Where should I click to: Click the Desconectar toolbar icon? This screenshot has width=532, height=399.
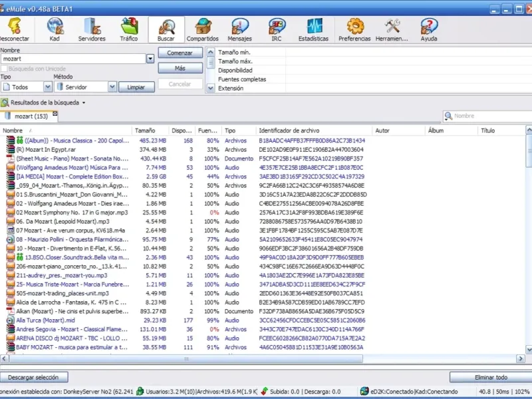pos(15,30)
